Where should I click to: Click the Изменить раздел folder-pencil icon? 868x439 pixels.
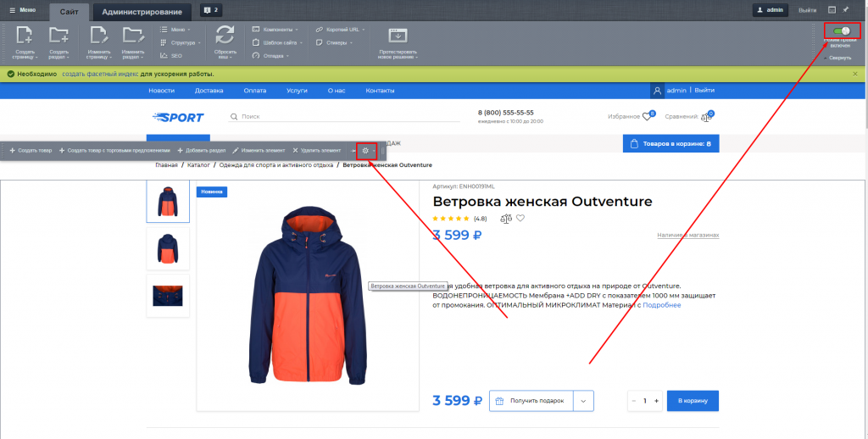click(133, 35)
